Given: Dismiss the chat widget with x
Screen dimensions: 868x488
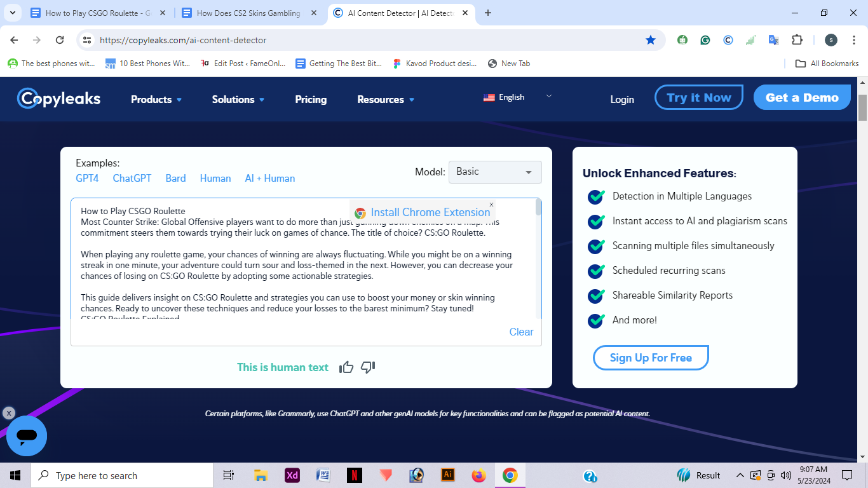Looking at the screenshot, I should 9,413.
